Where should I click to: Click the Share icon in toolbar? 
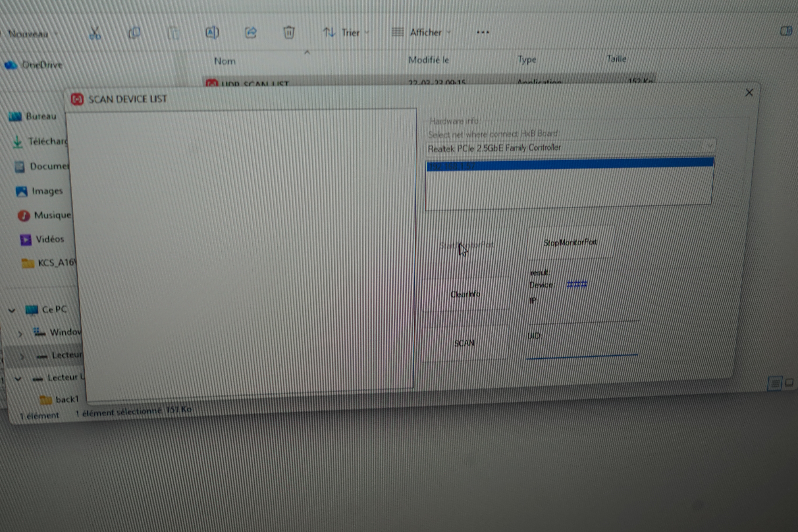(250, 33)
